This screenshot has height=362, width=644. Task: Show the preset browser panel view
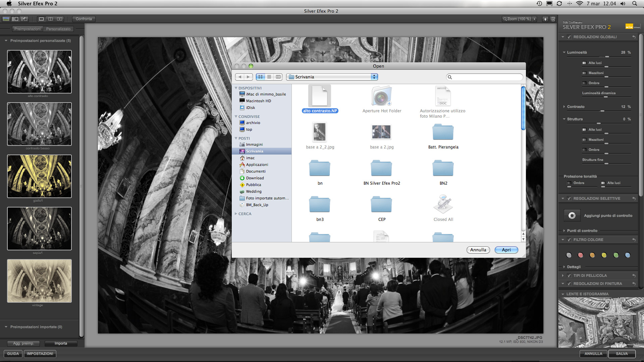pyautogui.click(x=15, y=19)
